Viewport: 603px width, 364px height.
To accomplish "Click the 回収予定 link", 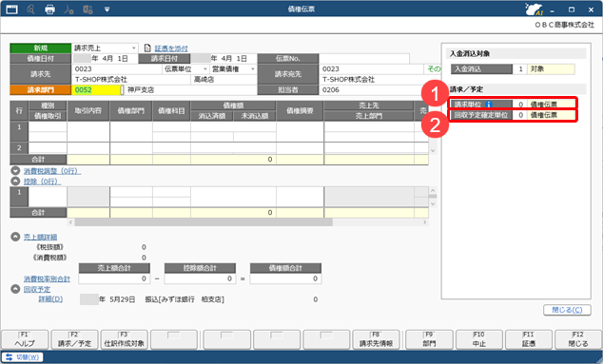I will coord(37,289).
